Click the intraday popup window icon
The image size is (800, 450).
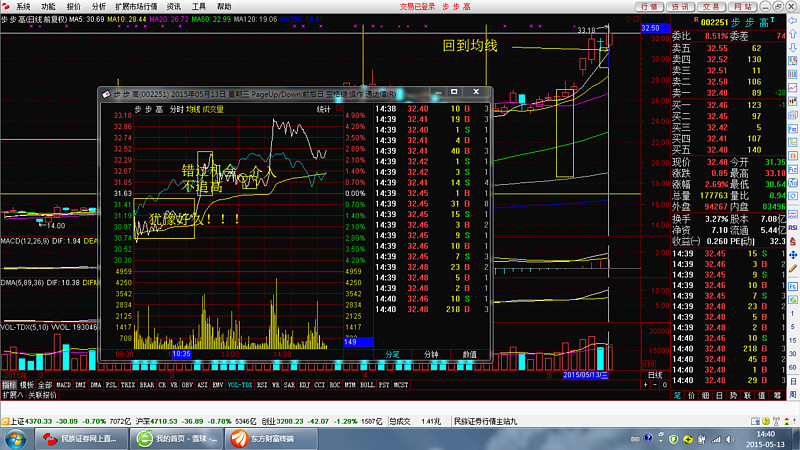coord(104,94)
